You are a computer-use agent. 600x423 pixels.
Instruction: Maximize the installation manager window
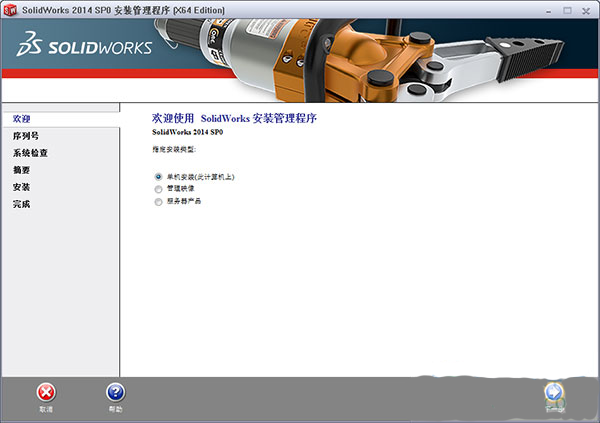point(567,11)
